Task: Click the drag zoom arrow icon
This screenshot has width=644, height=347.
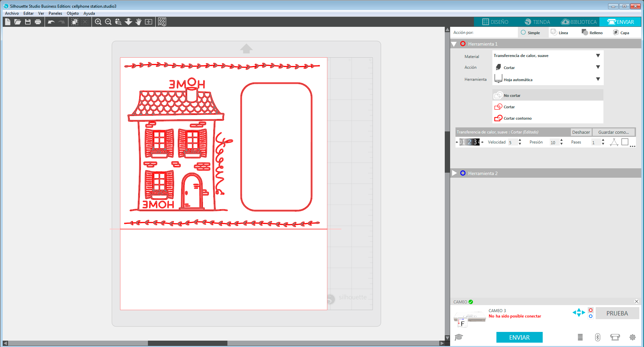Action: pos(128,22)
